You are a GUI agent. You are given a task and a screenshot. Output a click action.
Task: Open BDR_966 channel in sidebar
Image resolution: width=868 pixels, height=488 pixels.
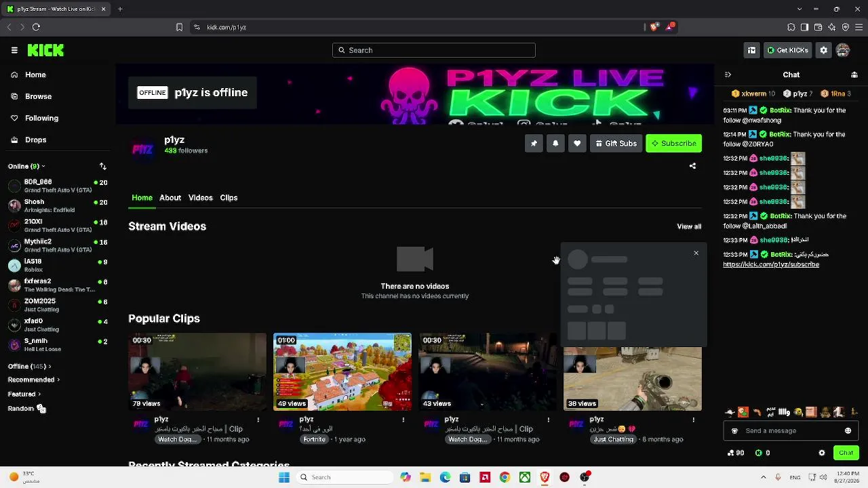[x=58, y=186]
